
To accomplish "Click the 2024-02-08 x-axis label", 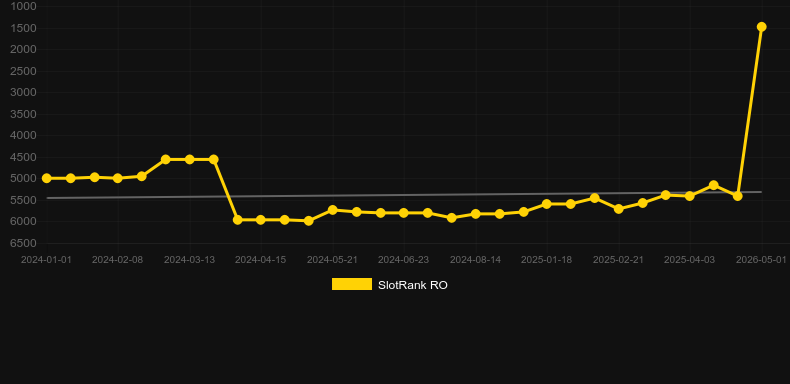I will (117, 260).
